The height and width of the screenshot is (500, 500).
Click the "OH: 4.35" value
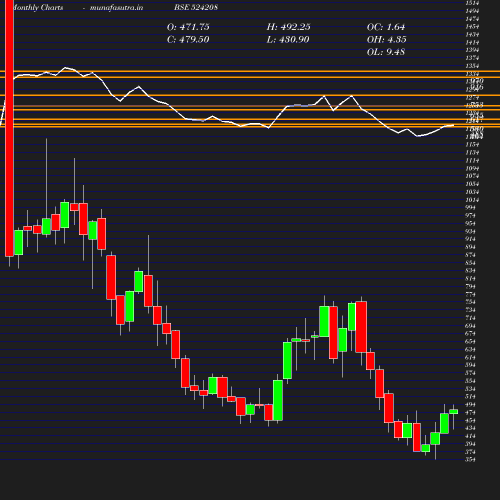tap(387, 40)
